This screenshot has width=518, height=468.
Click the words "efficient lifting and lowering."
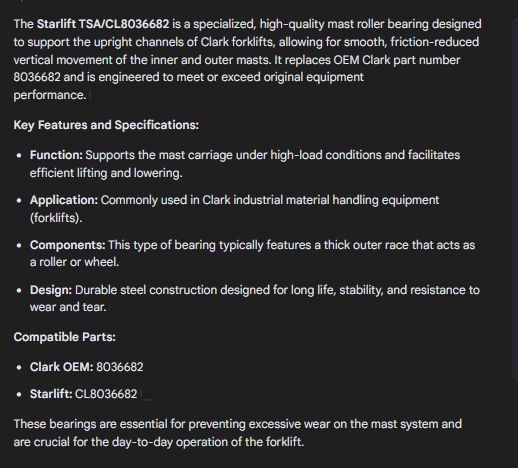click(106, 173)
